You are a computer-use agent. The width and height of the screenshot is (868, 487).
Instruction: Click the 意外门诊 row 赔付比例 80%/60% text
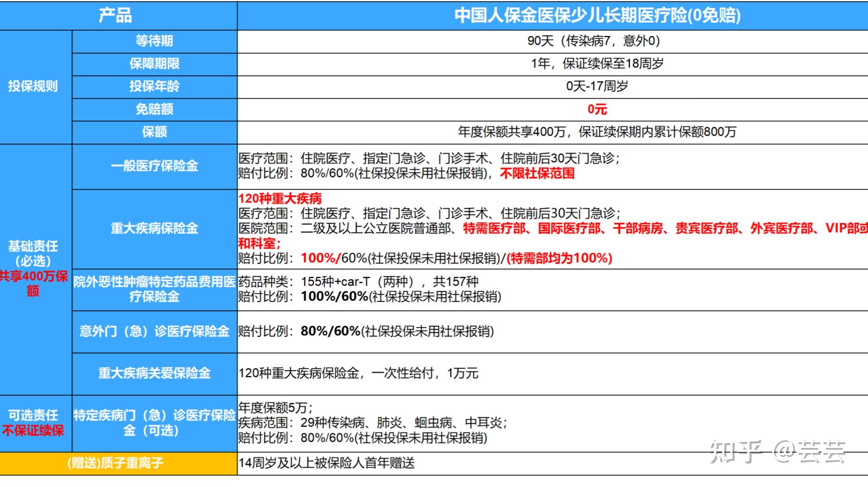point(366,331)
